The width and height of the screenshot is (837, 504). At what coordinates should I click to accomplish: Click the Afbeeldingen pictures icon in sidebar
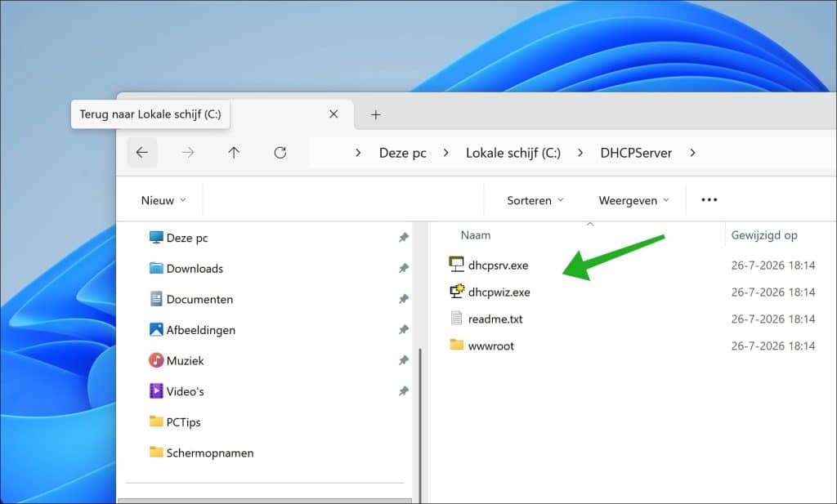156,329
